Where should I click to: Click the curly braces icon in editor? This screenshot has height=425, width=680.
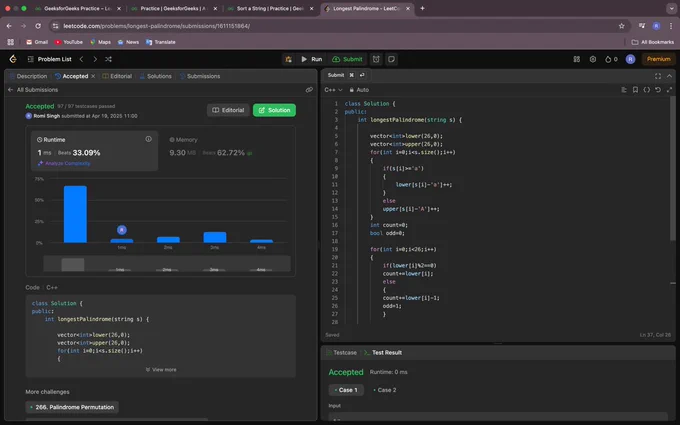pyautogui.click(x=647, y=90)
